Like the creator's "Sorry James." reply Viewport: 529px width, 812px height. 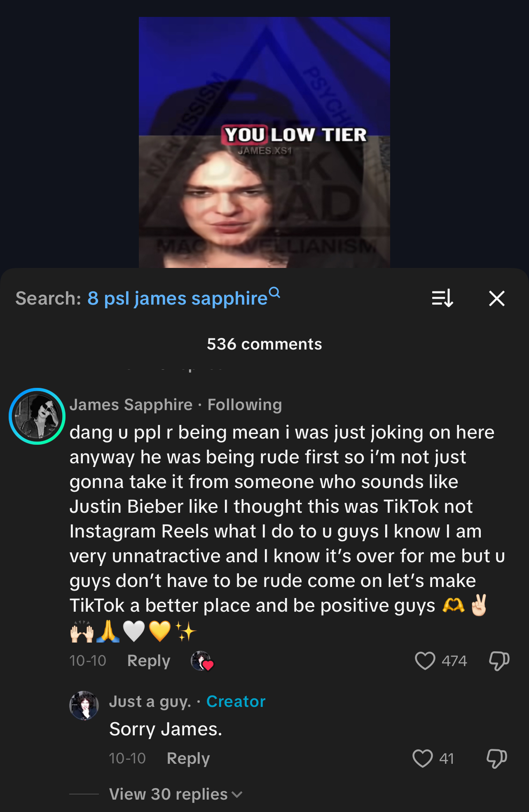click(423, 758)
